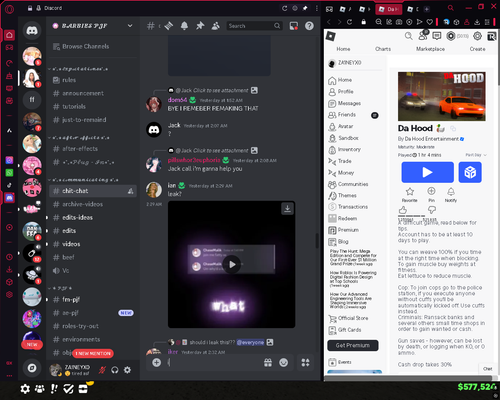The image size is (500, 400).
Task: Open Discord direct messages home icon
Action: pyautogui.click(x=32, y=31)
